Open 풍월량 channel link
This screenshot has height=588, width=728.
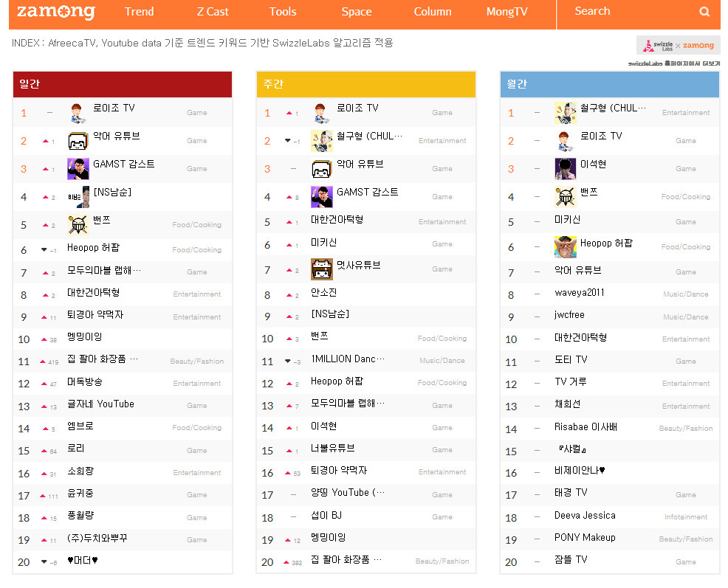coord(80,515)
